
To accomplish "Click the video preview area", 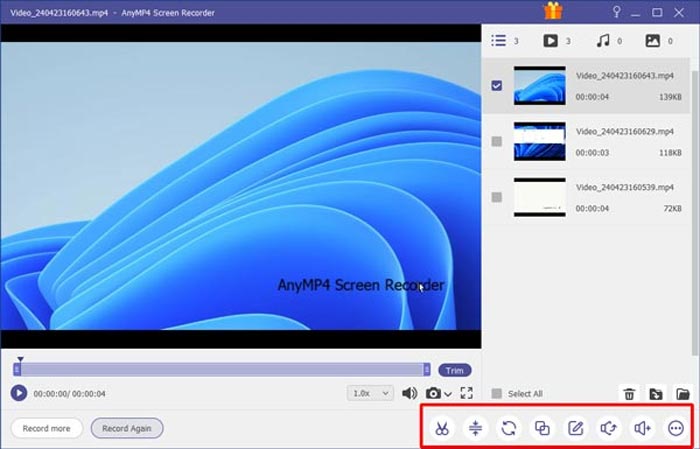I will [241, 186].
